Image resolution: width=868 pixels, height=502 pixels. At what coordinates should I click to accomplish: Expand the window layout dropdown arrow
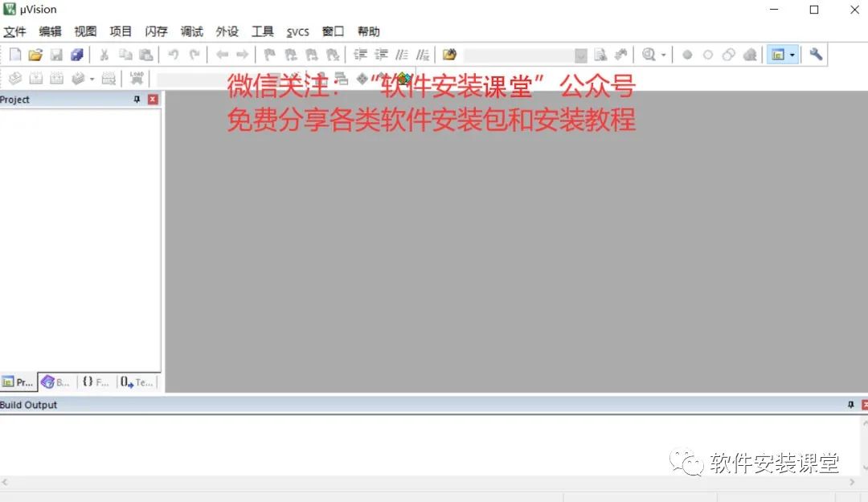[792, 55]
